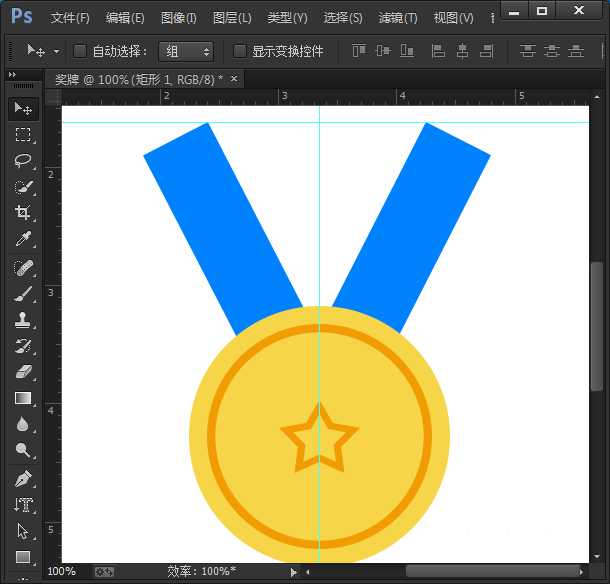Choose the Clone Stamp tool
Viewport: 610px width, 584px height.
(23, 319)
